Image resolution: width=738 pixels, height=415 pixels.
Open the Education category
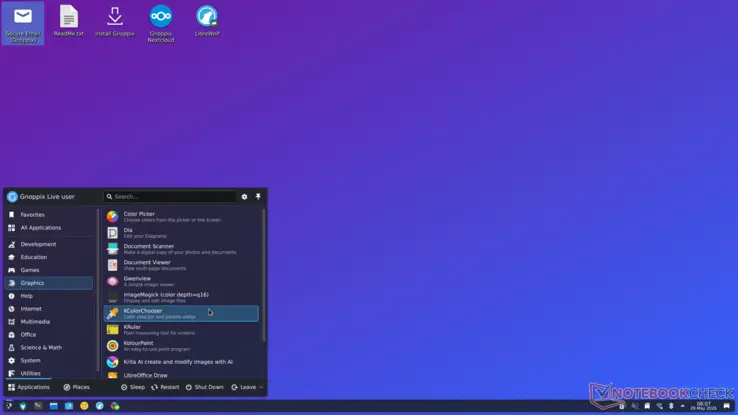(x=48, y=257)
